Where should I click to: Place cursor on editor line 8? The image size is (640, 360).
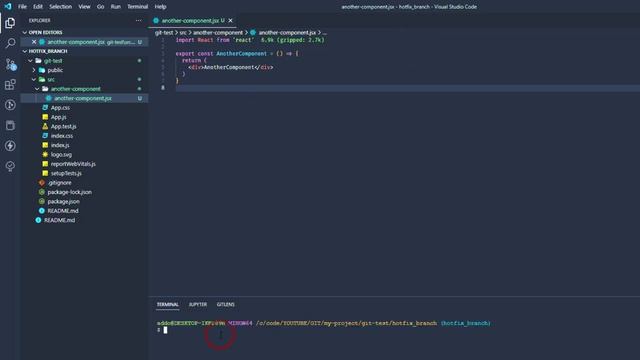[407, 88]
